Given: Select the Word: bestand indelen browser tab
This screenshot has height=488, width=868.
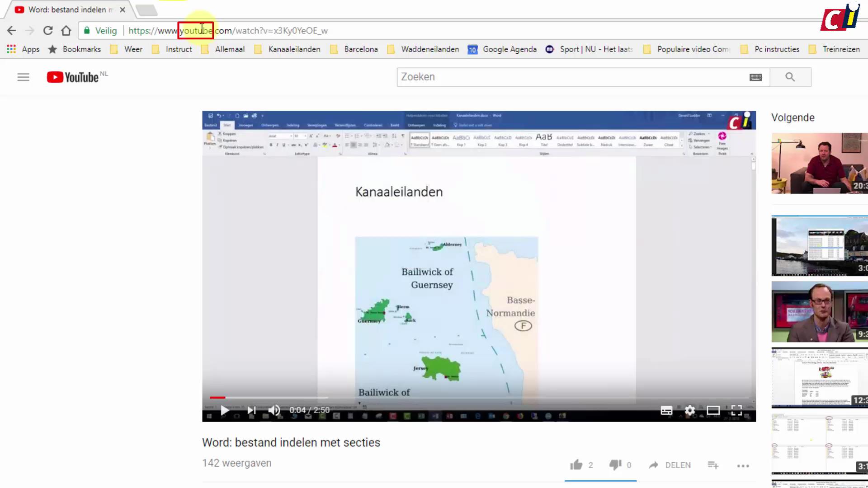Looking at the screenshot, I should click(69, 9).
